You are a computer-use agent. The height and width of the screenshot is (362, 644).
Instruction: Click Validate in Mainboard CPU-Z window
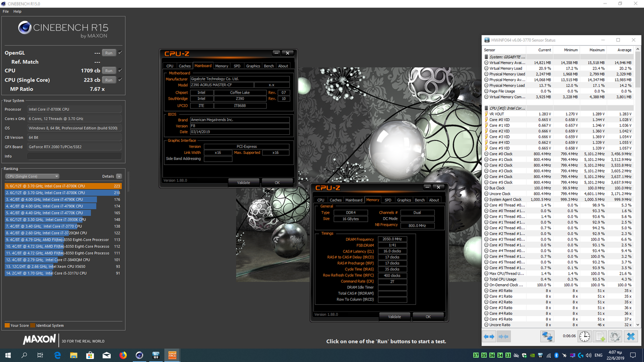pyautogui.click(x=244, y=183)
